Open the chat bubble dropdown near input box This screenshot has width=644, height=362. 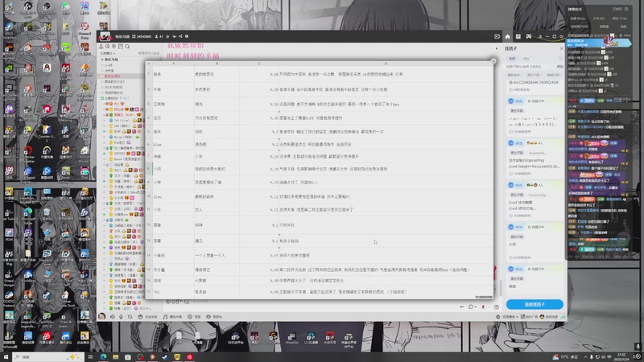pos(472,306)
